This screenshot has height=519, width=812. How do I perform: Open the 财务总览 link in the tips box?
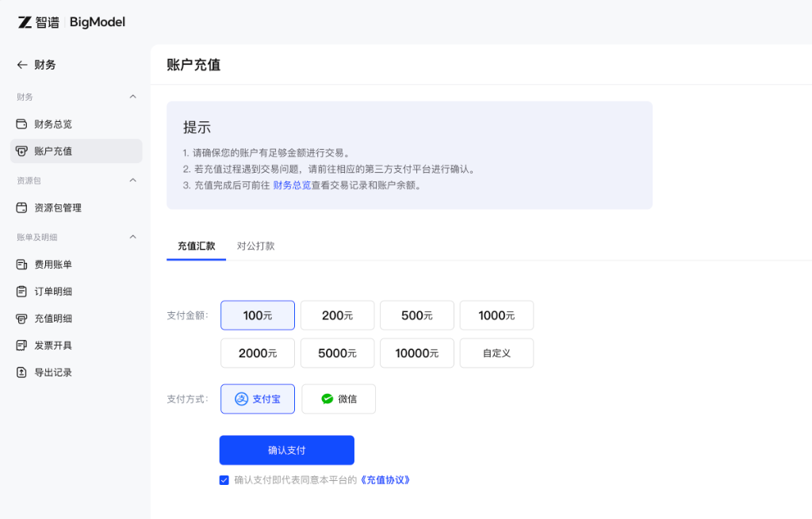click(x=292, y=185)
